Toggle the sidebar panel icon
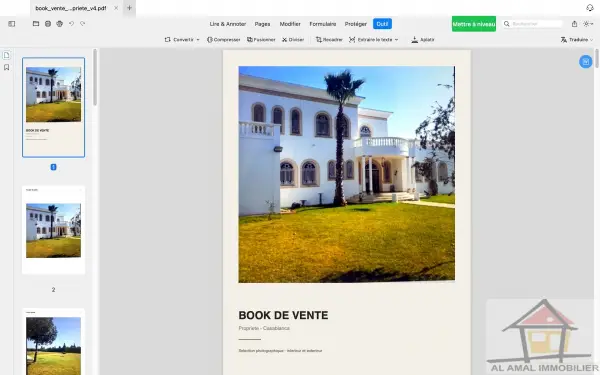The image size is (600, 375). point(12,24)
